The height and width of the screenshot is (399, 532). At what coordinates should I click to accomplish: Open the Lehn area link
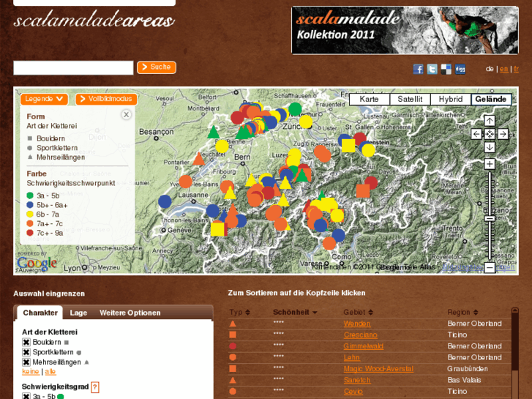pos(351,357)
